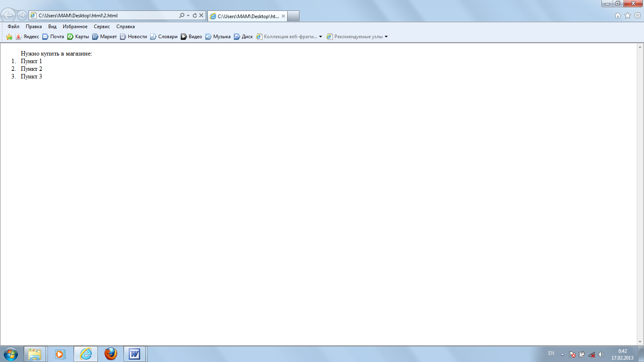This screenshot has height=362, width=644.
Task: Click the volume speaker tray icon
Action: (601, 354)
